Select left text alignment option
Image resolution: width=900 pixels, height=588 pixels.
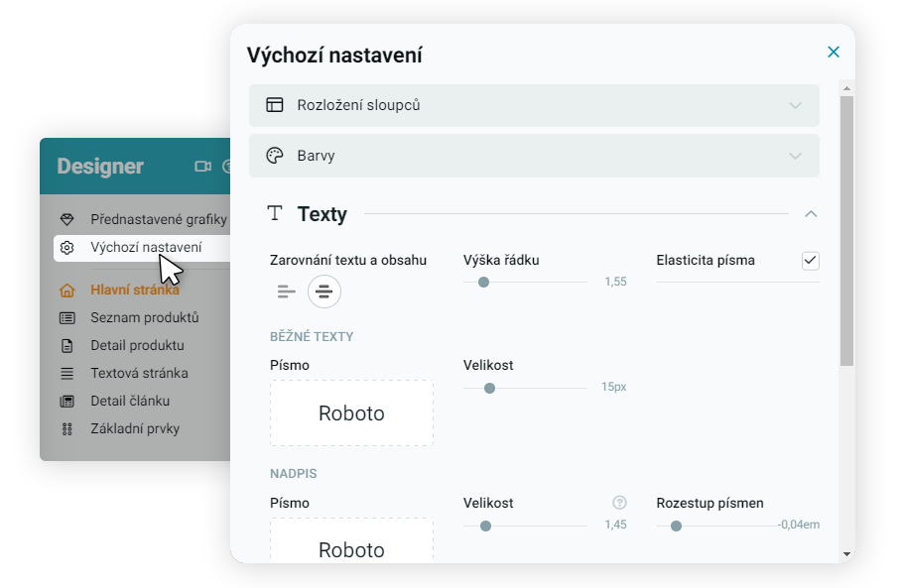[x=286, y=292]
